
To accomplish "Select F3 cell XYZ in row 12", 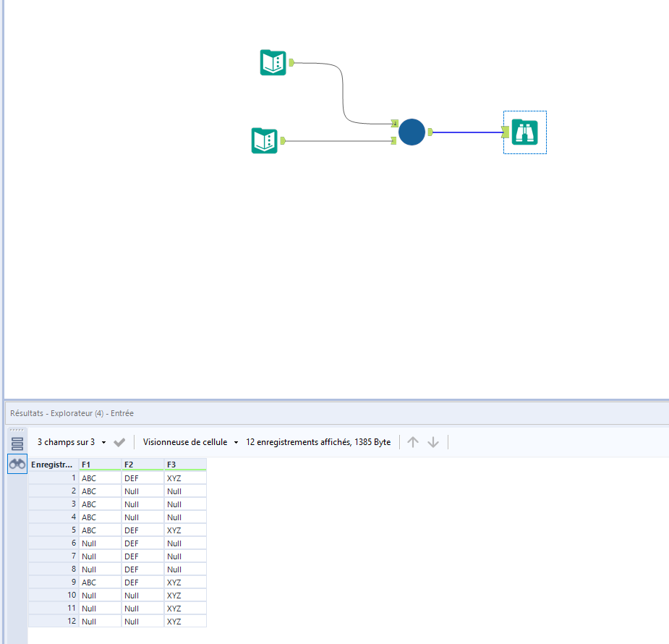I will [x=186, y=622].
